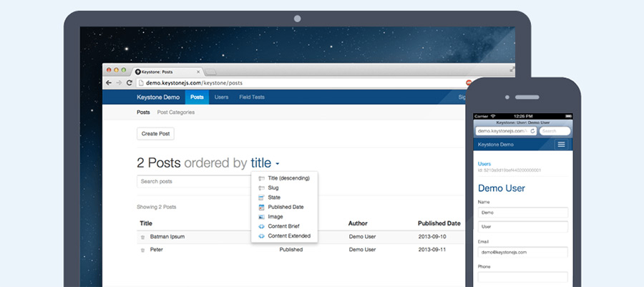Open the Post Categories link
This screenshot has width=644, height=287.
coord(176,112)
